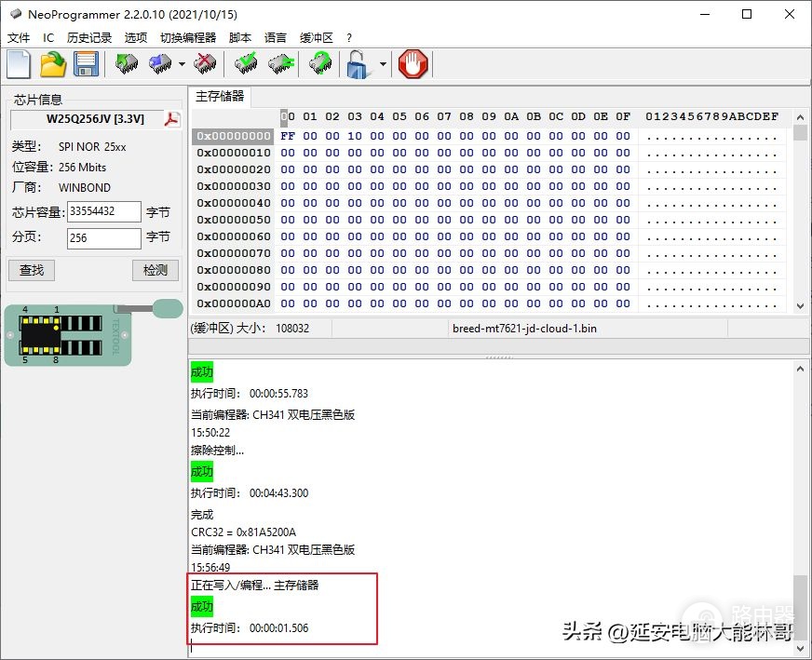
Task: Click the Read chip icon
Action: coord(127,64)
